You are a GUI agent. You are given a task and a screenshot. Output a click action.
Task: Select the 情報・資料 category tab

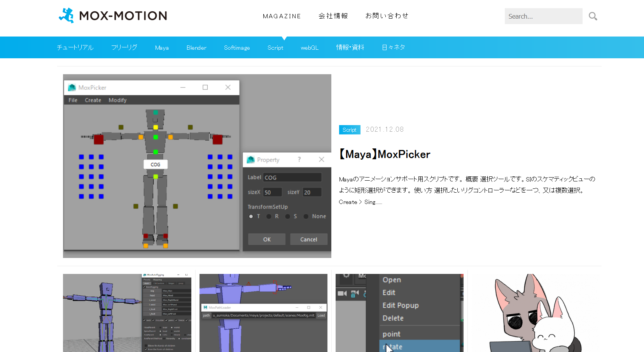(x=350, y=47)
